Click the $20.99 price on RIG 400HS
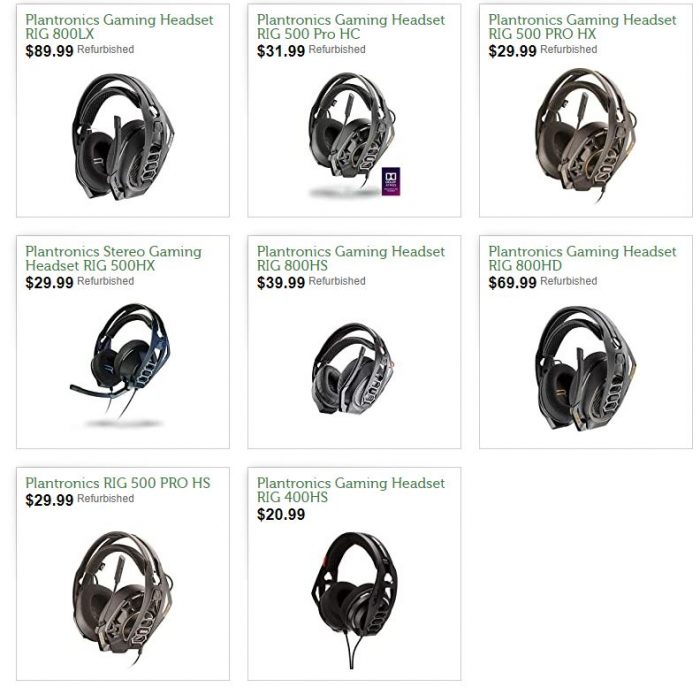This screenshot has height=687, width=700. (x=281, y=514)
